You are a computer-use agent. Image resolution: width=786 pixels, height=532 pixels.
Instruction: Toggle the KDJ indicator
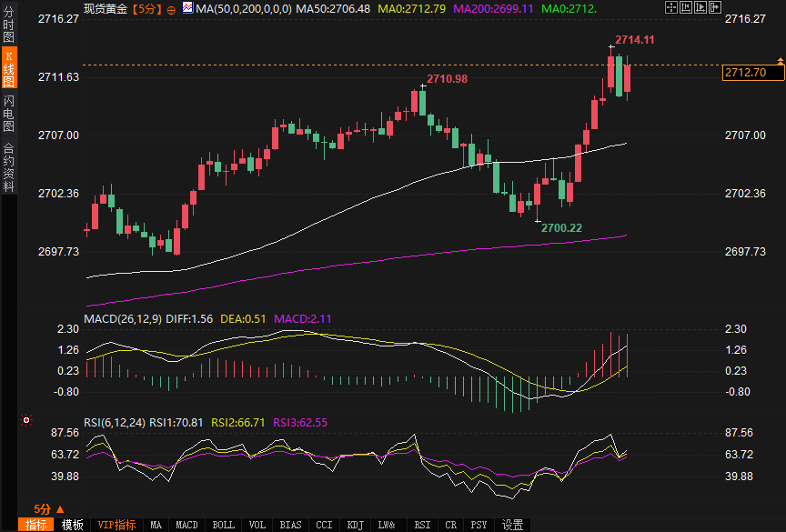click(355, 525)
